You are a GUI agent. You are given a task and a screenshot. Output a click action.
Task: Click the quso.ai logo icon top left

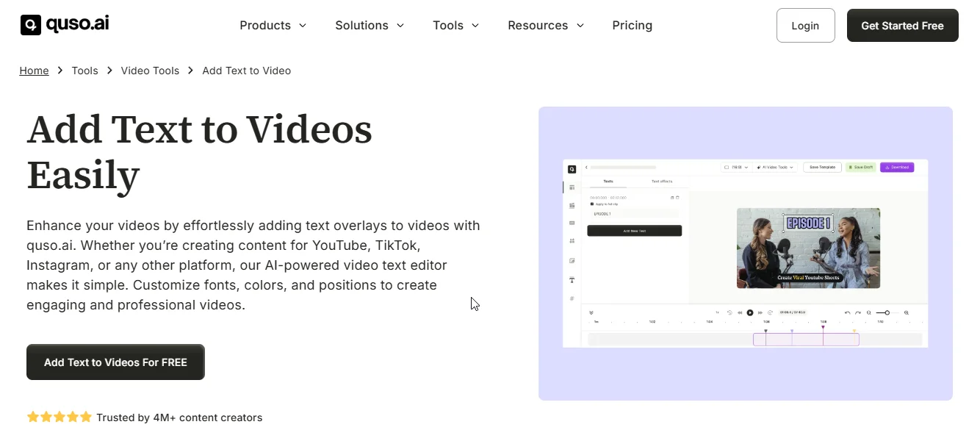coord(29,24)
